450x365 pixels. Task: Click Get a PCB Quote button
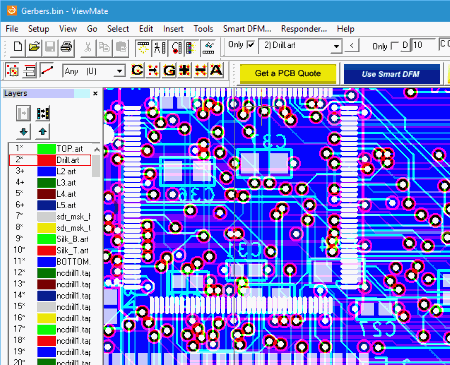288,73
